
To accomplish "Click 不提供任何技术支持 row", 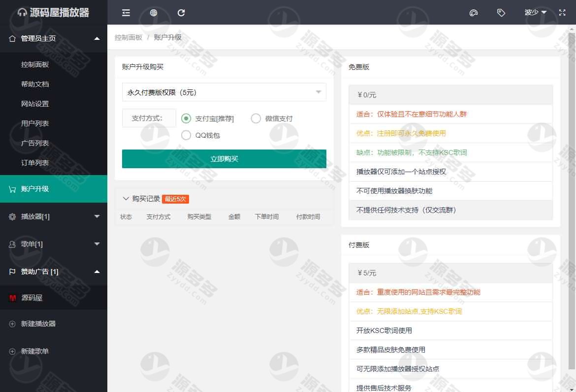I will pos(450,210).
